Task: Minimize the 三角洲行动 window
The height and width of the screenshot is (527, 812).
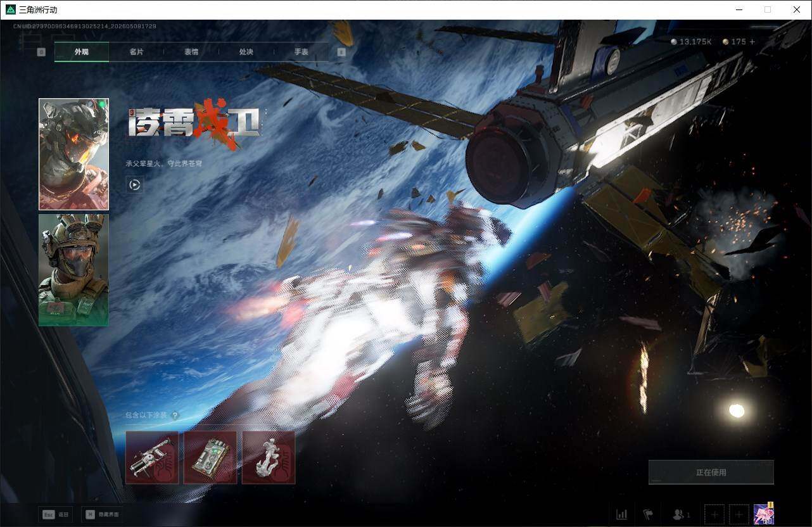Action: [739, 10]
